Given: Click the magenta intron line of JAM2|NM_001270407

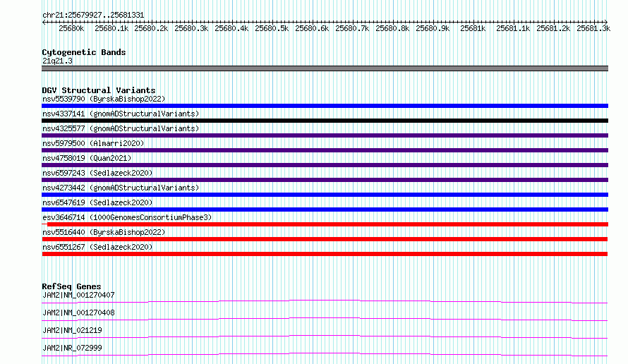Looking at the screenshot, I should pyautogui.click(x=325, y=301).
